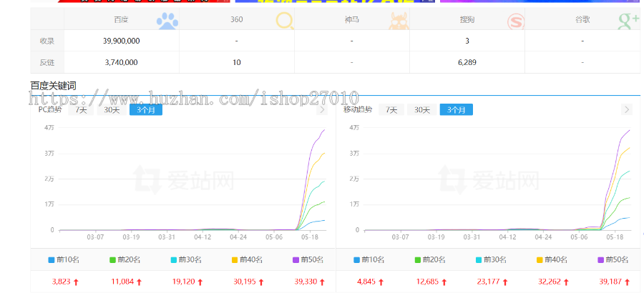Click the Baidu paw icon

pos(167,20)
